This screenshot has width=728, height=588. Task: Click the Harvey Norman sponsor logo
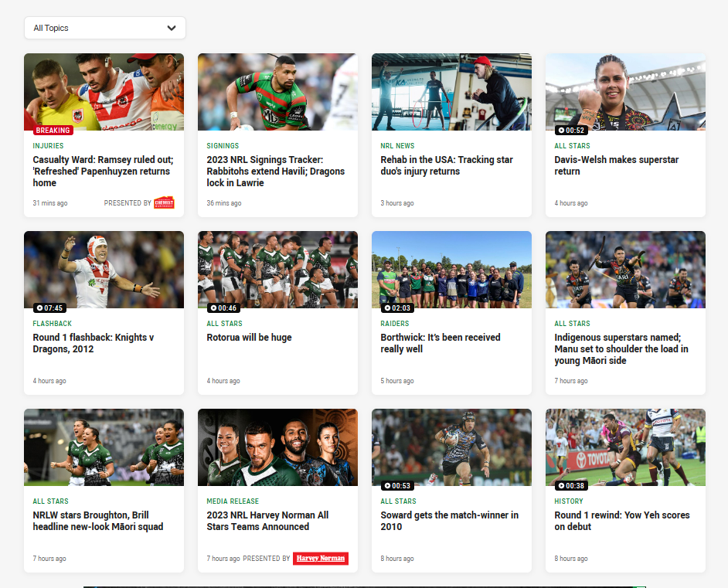coord(320,558)
